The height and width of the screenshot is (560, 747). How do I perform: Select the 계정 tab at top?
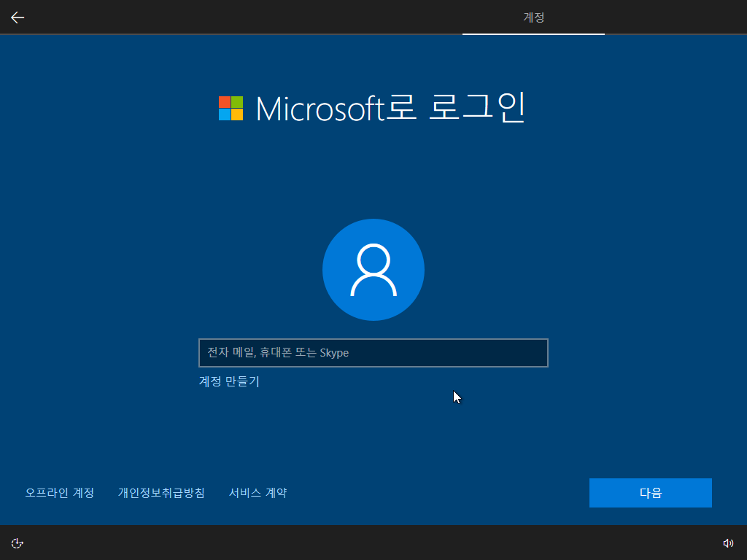pos(533,17)
